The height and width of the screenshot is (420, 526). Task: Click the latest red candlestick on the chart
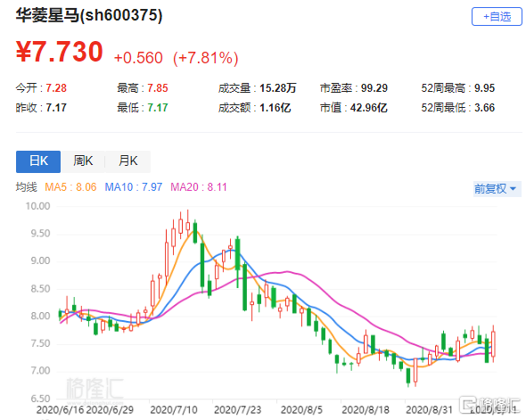tap(493, 344)
